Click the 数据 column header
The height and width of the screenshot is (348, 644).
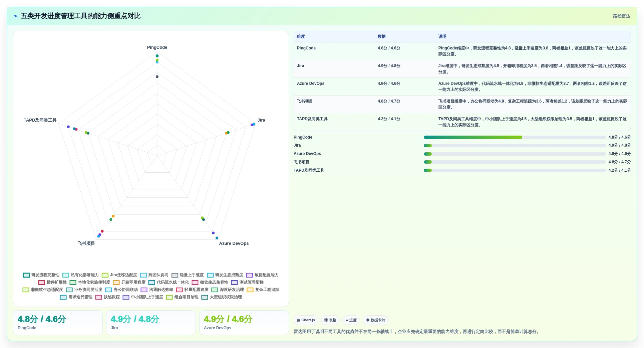tap(382, 36)
